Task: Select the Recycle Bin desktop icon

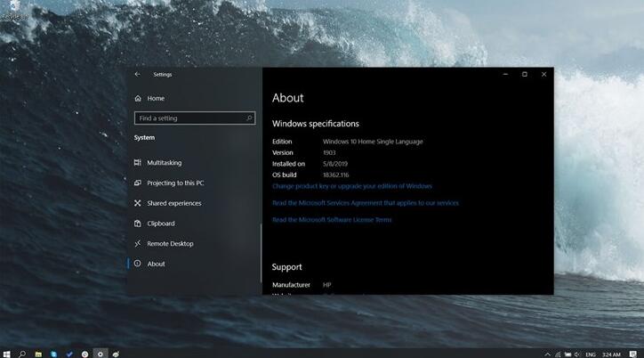Action: tap(13, 11)
